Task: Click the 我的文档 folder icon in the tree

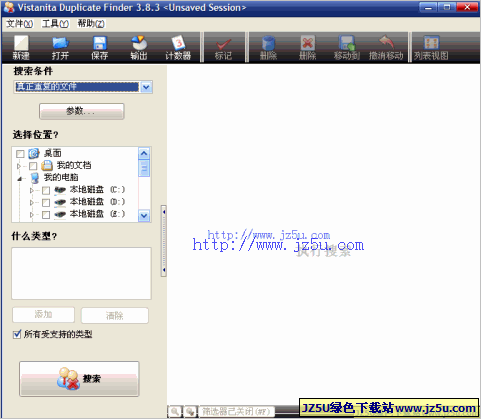Action: (47, 165)
